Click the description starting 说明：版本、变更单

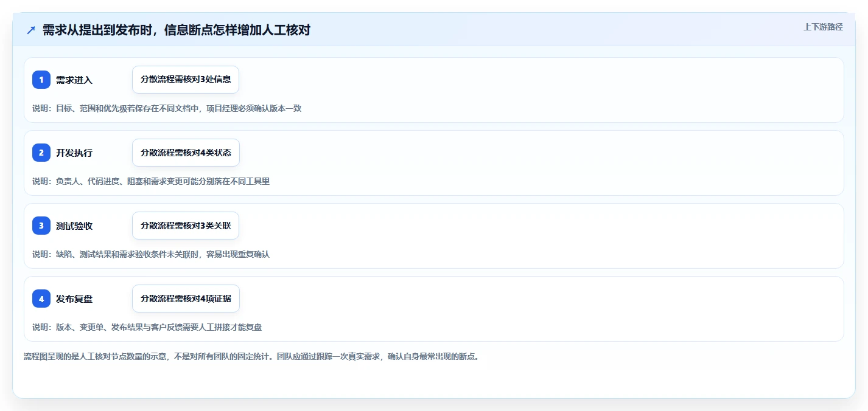147,327
